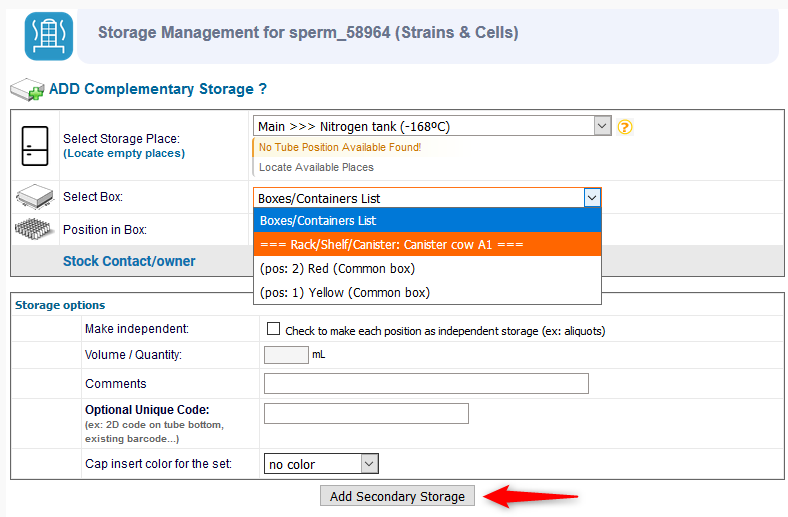
Task: Choose the (pos: 1) Yellow (Common box) option
Action: click(427, 292)
